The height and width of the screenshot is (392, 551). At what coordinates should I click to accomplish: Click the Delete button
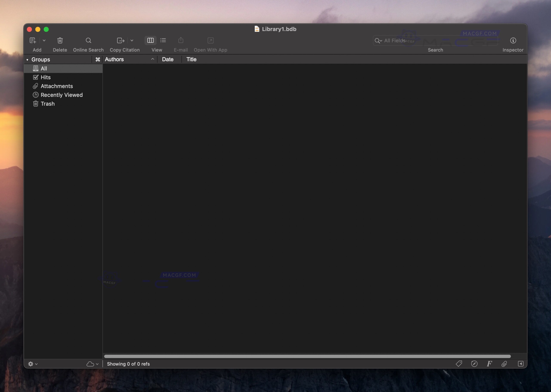tap(60, 40)
